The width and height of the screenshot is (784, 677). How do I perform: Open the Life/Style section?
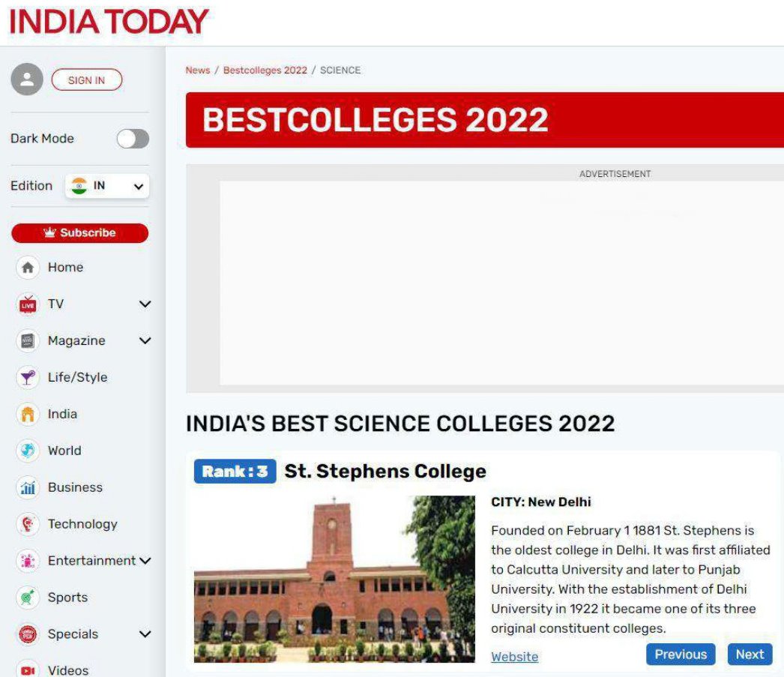[x=77, y=378]
